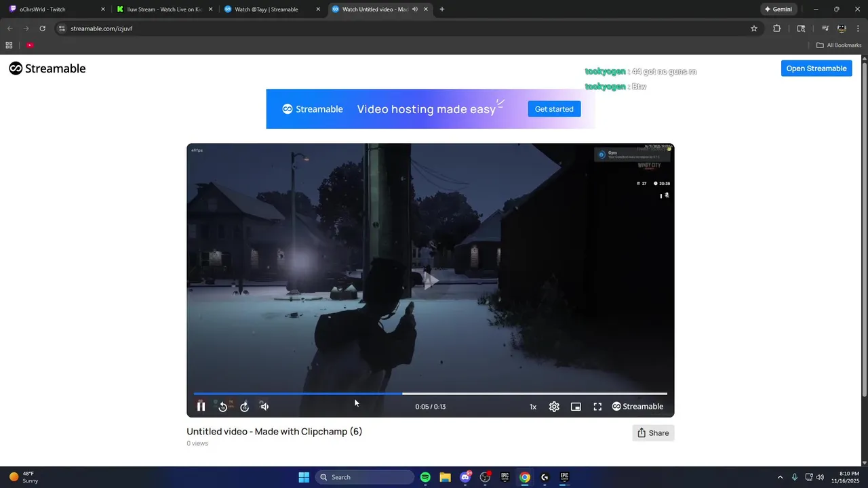The height and width of the screenshot is (488, 868).
Task: Open the Chrome taskbar icon
Action: (524, 477)
